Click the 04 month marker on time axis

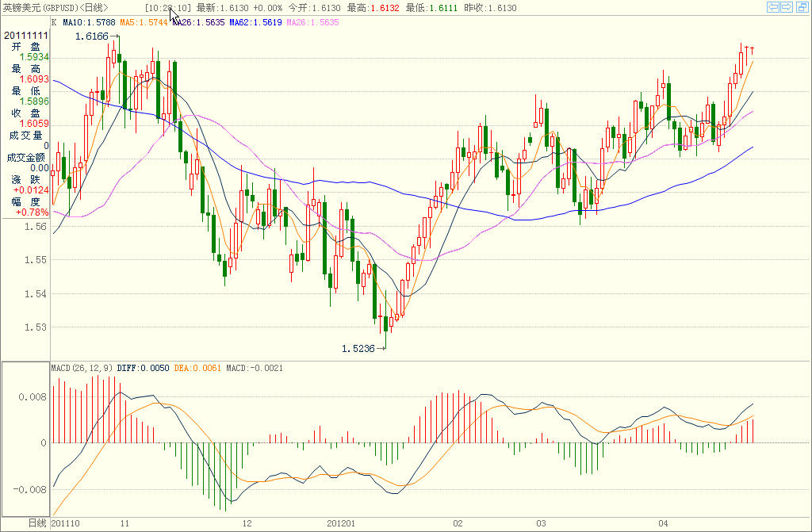tap(663, 523)
